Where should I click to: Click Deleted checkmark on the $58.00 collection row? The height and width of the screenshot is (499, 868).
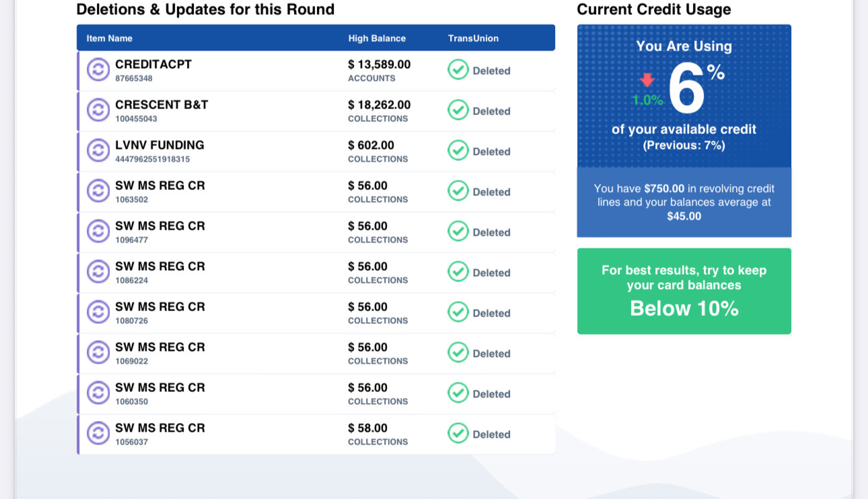click(x=458, y=433)
